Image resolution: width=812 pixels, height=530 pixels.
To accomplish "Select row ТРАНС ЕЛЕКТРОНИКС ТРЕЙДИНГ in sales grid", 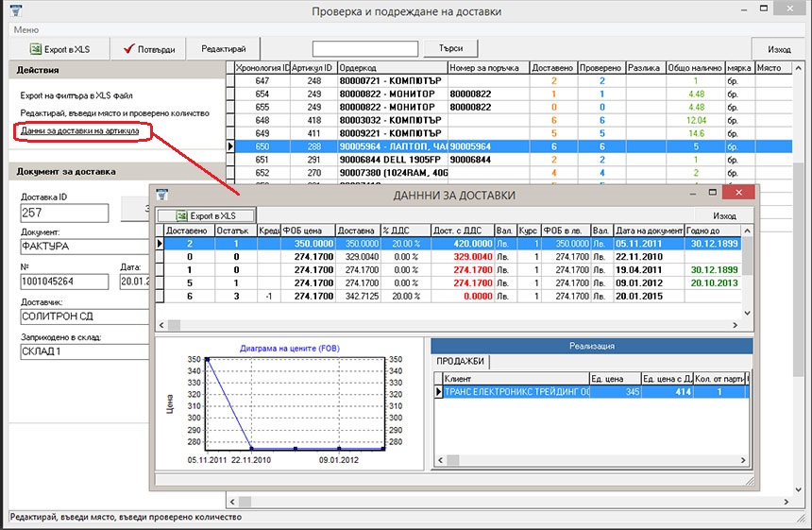I will tap(591, 392).
